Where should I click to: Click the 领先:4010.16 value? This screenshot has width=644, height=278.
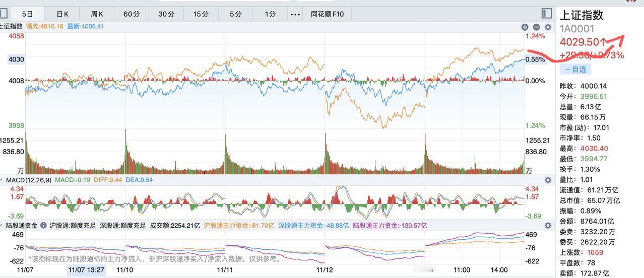[44, 26]
